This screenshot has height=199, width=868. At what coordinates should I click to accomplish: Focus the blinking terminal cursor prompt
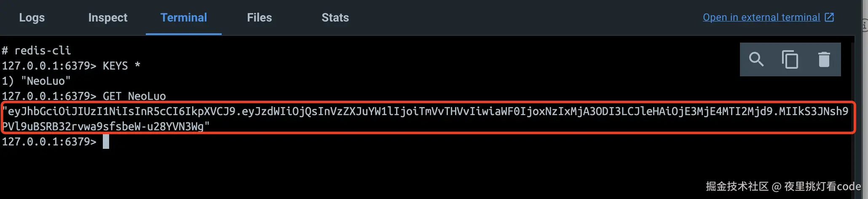click(106, 142)
